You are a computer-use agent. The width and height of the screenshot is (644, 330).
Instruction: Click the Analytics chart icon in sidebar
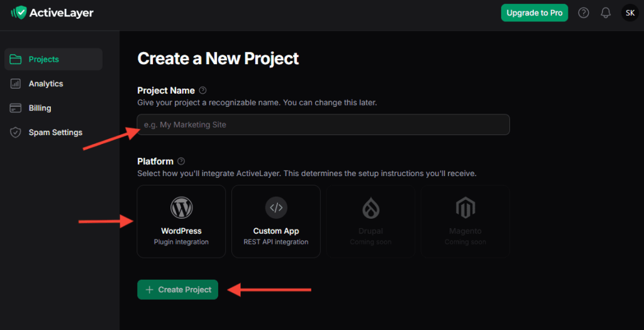click(x=16, y=84)
